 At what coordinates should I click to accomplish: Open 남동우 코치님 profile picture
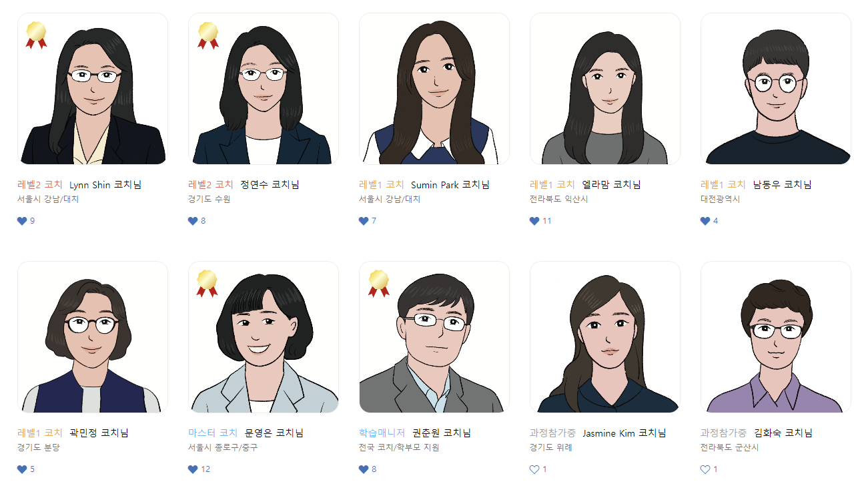pos(776,89)
